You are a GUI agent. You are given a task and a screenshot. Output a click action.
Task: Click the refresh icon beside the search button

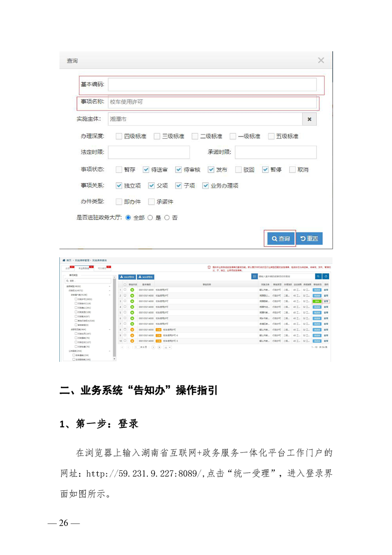point(326,277)
